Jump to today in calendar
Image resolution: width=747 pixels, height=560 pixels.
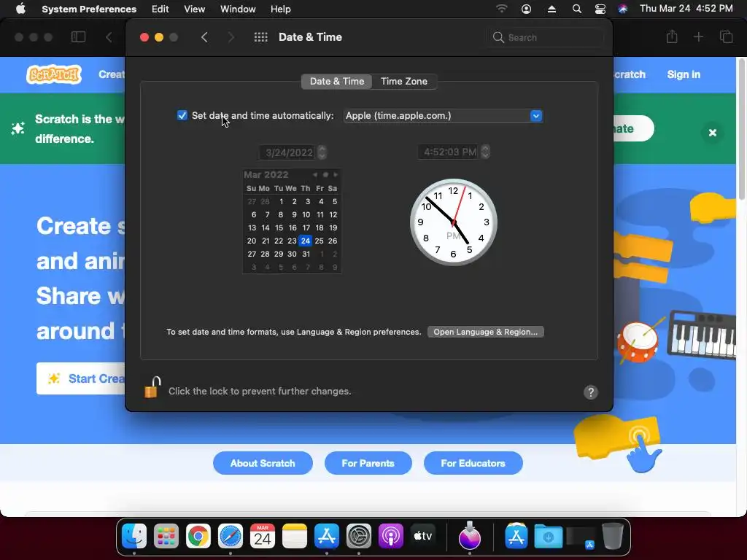325,175
